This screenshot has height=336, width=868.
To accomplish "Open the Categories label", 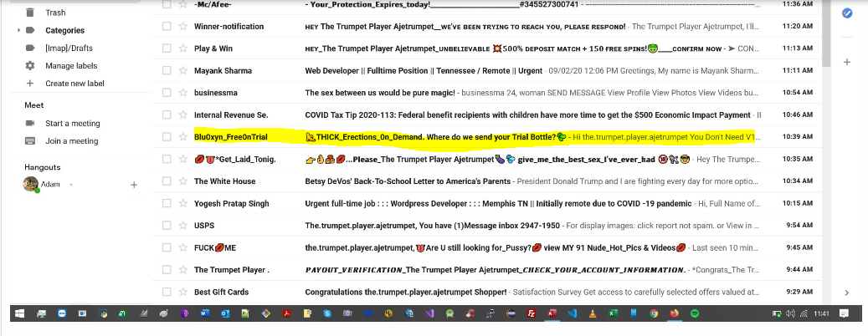I will pos(64,30).
